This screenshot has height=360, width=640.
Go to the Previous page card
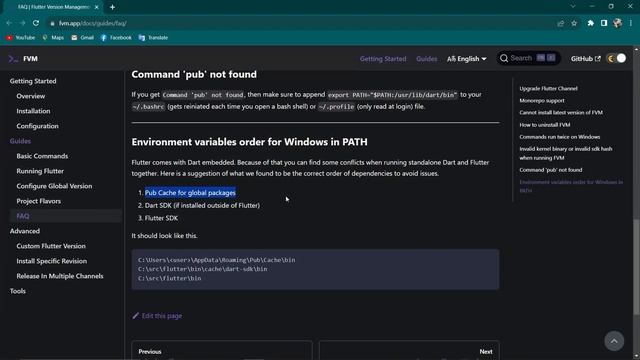[x=222, y=350]
